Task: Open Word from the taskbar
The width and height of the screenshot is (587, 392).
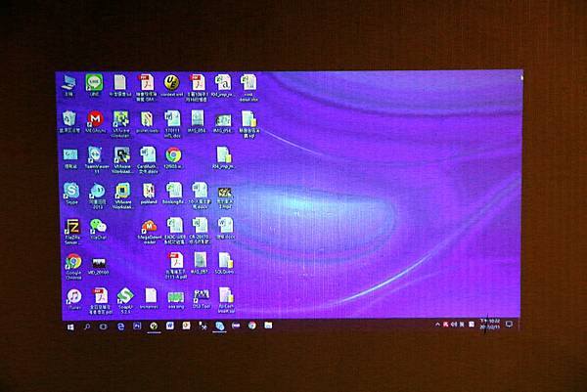Action: pos(170,326)
